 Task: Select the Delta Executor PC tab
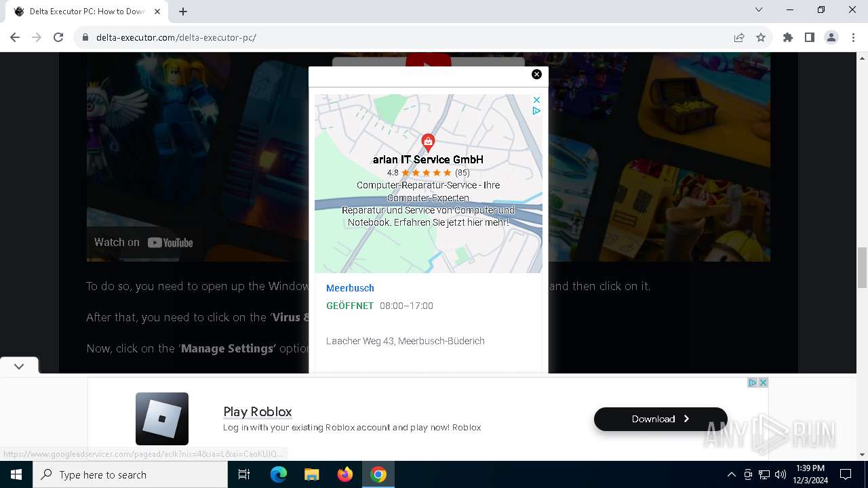click(x=87, y=12)
